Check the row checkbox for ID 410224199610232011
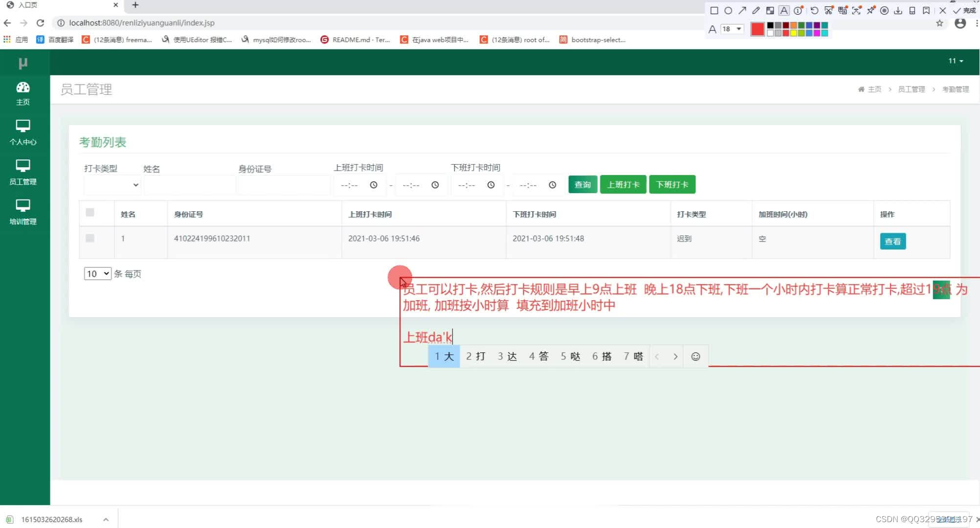Screen dimensions: 980x528 click(x=90, y=238)
